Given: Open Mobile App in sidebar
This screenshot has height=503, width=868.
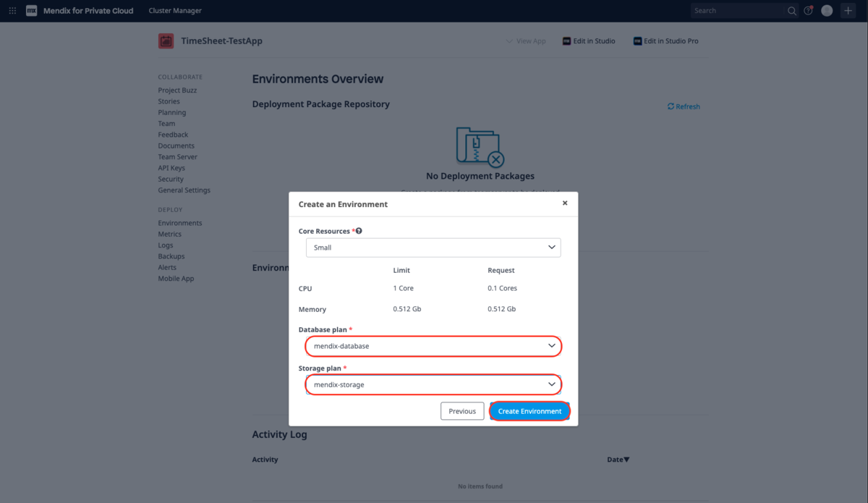Looking at the screenshot, I should [x=176, y=279].
